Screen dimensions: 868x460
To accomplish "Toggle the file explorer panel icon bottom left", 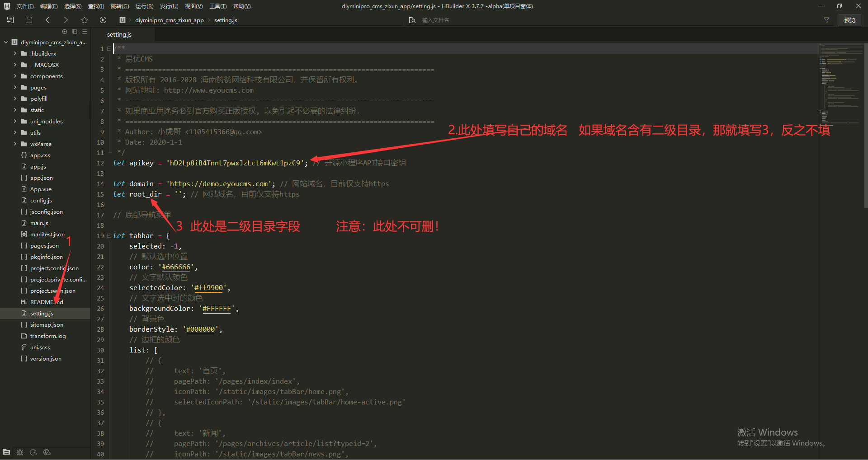I will click(6, 452).
